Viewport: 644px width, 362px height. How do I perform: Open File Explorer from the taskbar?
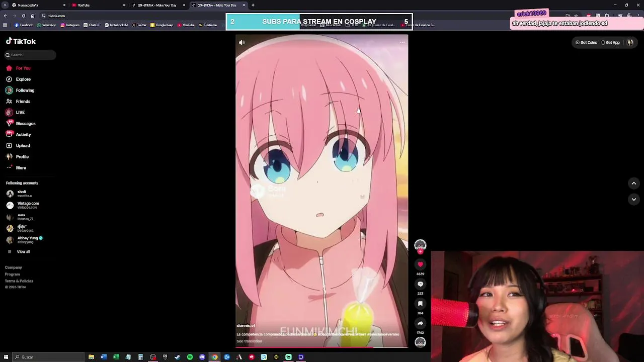coord(91,357)
